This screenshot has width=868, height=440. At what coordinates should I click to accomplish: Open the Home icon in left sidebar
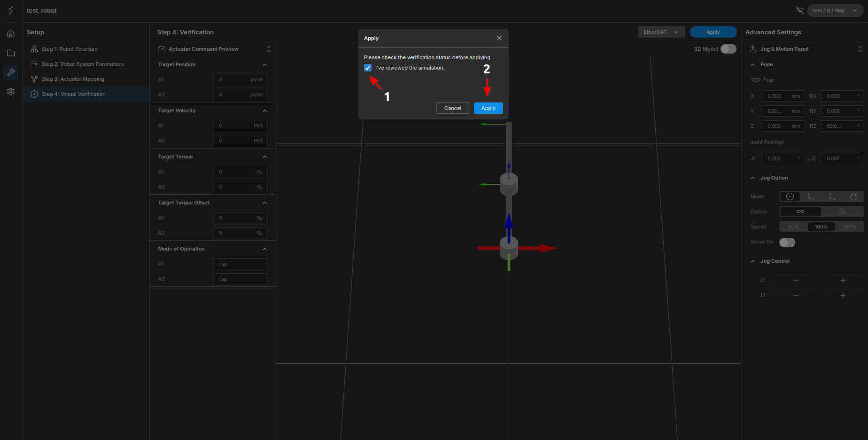11,34
